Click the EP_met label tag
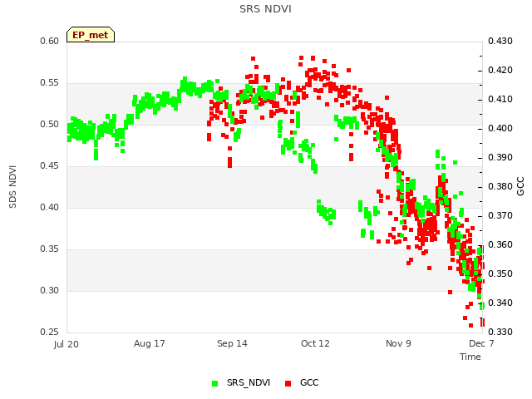532x399 pixels. click(x=91, y=35)
